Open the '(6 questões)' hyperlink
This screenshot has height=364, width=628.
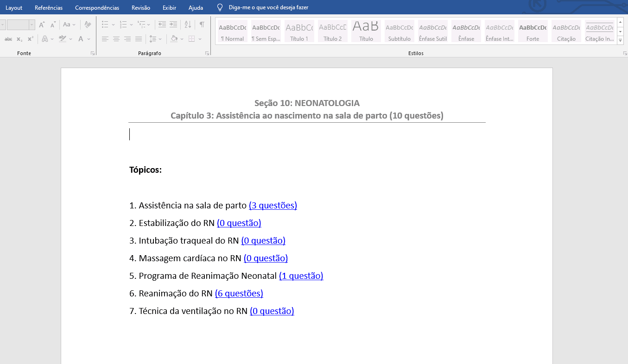(239, 293)
